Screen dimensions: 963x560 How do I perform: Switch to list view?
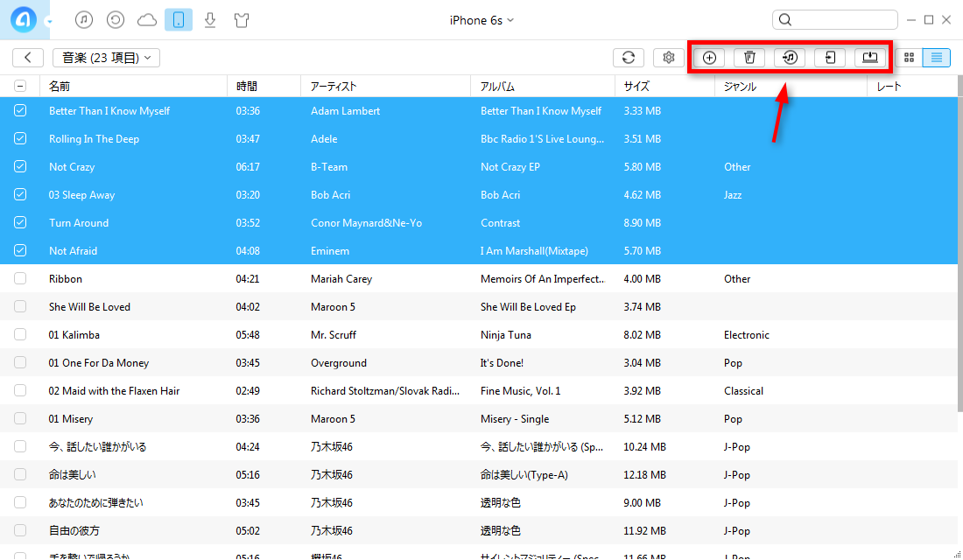pyautogui.click(x=937, y=58)
